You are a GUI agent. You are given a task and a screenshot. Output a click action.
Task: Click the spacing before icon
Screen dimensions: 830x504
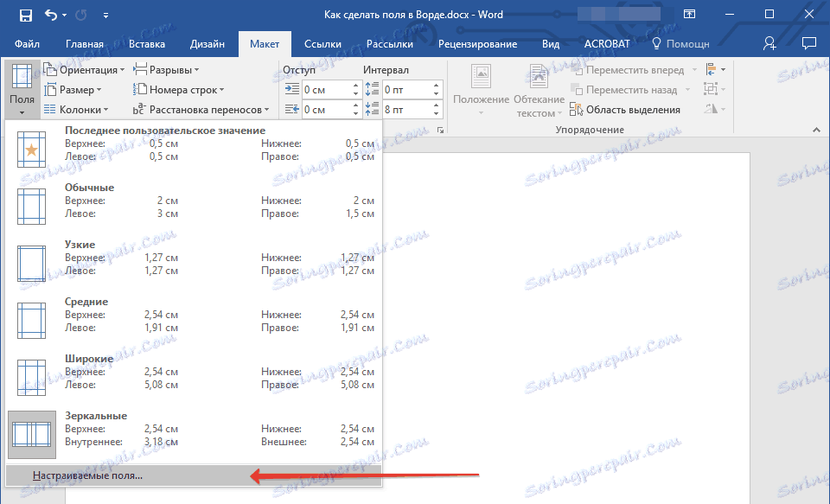[x=372, y=89]
